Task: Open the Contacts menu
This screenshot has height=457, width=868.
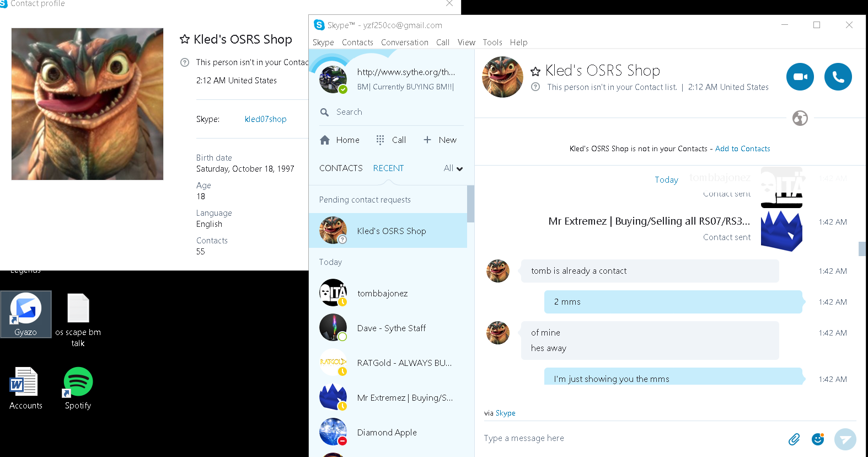Action: 357,42
